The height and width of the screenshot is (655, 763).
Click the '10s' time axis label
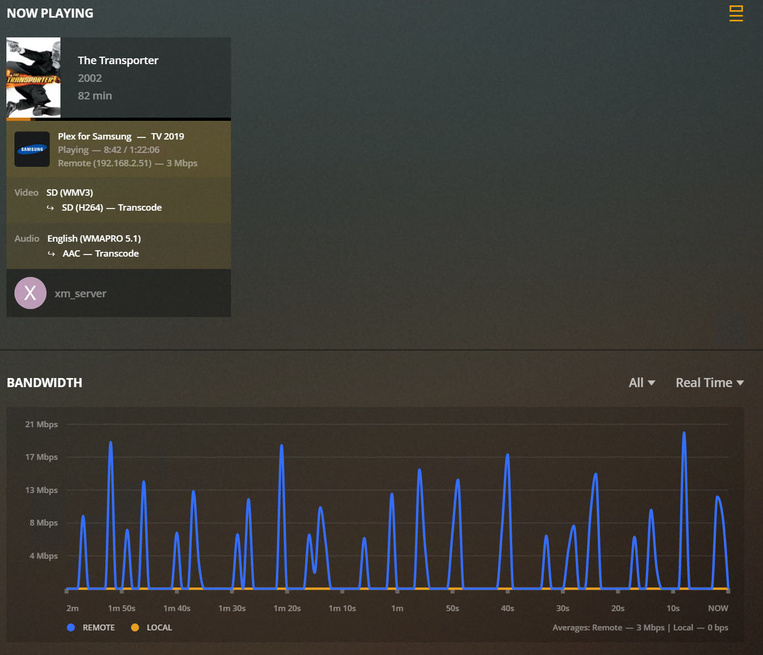tap(673, 608)
